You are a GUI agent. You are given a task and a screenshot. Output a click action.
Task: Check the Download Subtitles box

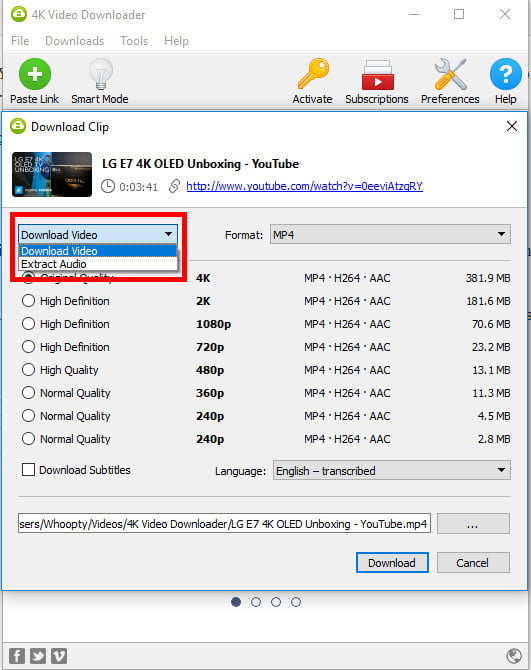[x=28, y=470]
